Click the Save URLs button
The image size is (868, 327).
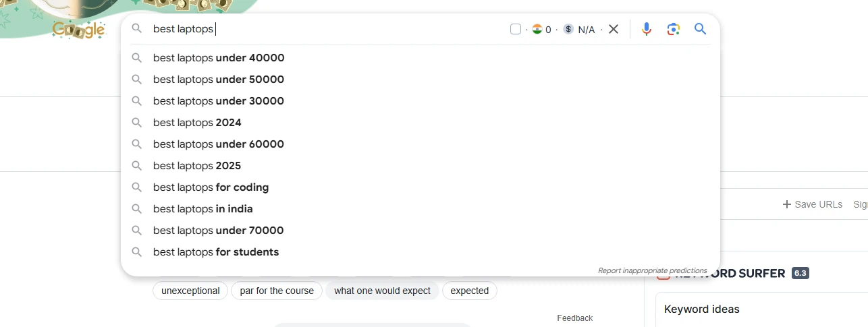click(x=812, y=204)
